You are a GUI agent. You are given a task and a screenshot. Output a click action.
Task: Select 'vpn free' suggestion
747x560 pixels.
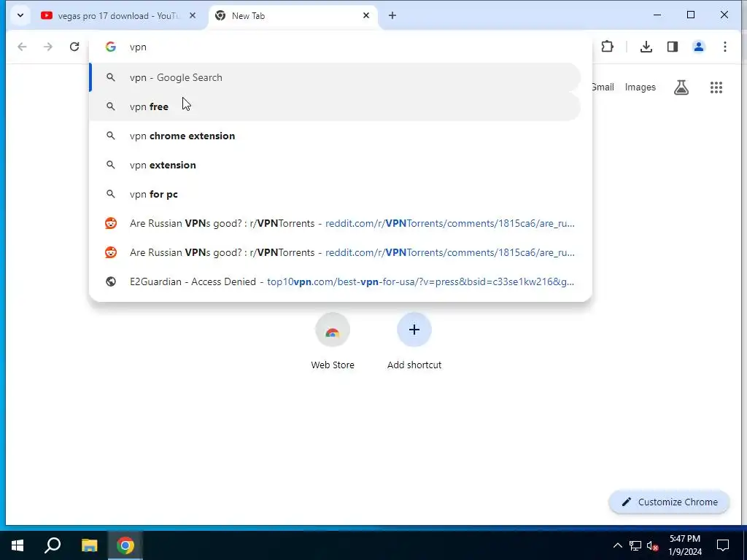coord(336,106)
